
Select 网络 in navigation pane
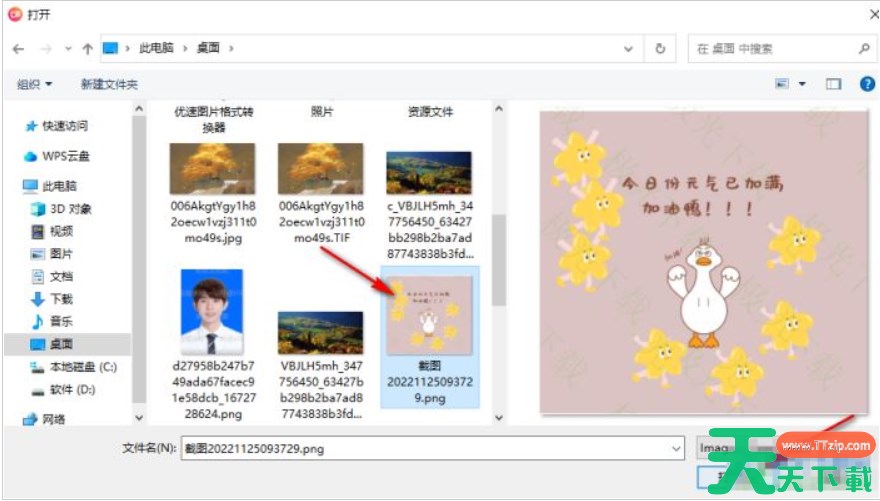click(53, 419)
